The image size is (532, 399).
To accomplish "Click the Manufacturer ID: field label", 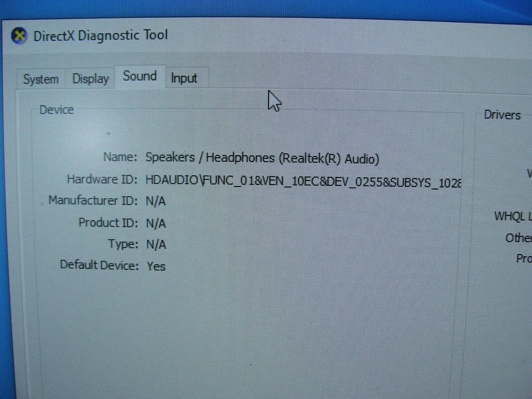I will point(93,200).
